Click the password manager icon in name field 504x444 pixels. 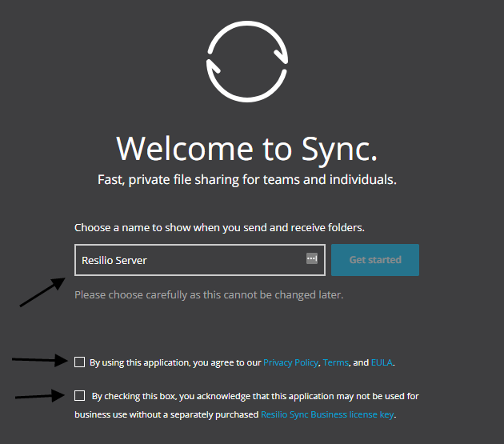[312, 258]
